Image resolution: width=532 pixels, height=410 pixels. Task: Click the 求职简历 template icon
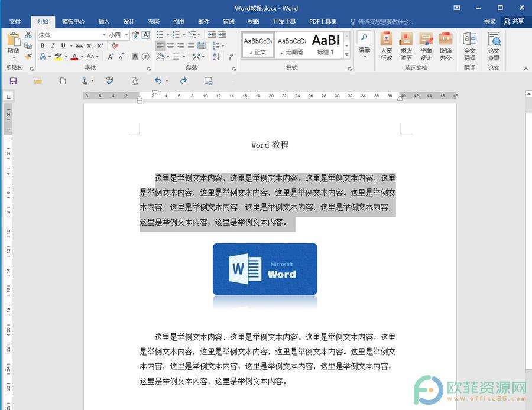coord(406,46)
